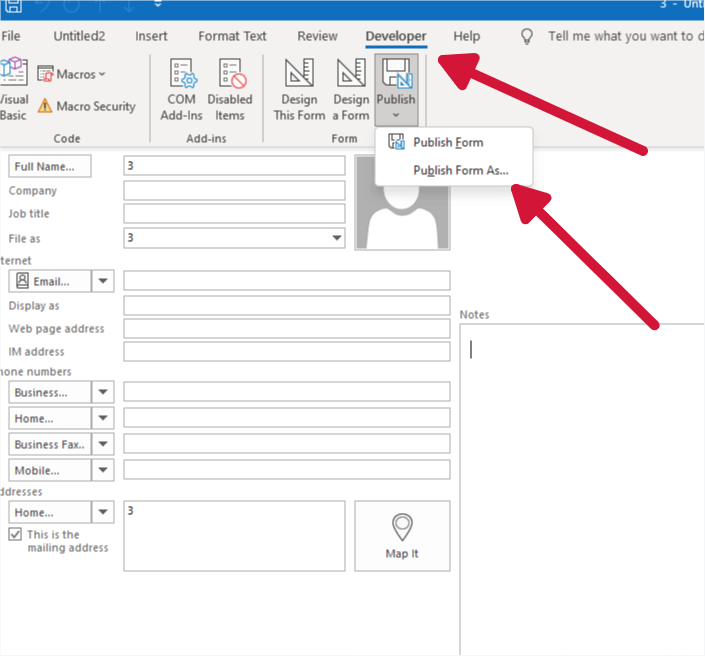Viewport: 705px width, 656px height.
Task: Collapse the Publish dropdown button
Action: [396, 90]
